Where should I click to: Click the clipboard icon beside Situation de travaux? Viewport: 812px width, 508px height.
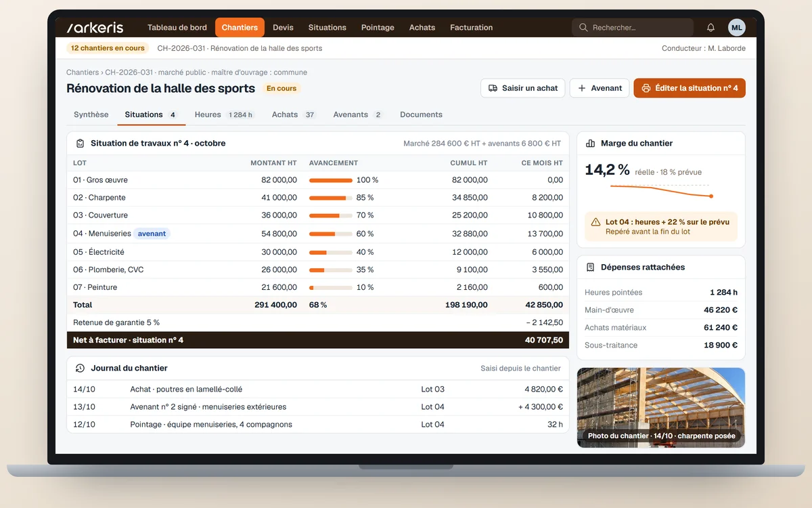pos(80,144)
